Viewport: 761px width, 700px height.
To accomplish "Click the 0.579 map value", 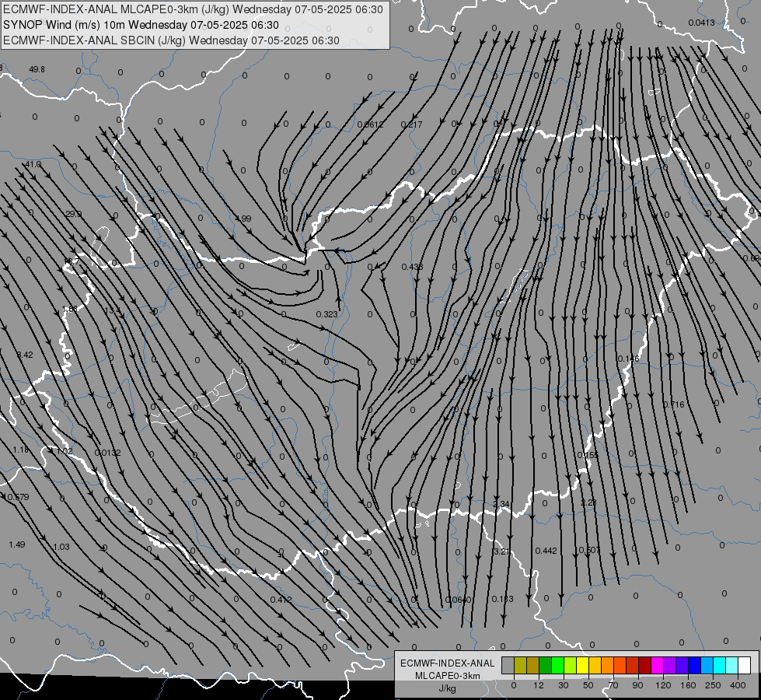I will pos(19,497).
